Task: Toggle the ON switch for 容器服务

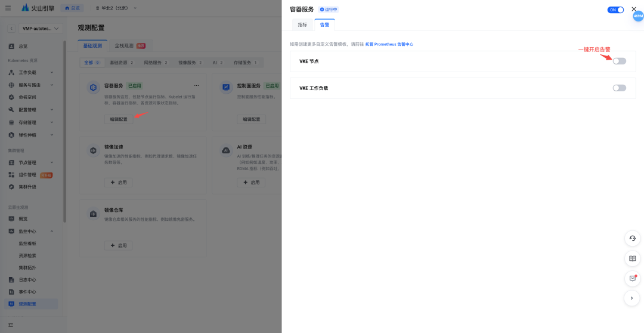Action: click(x=615, y=10)
